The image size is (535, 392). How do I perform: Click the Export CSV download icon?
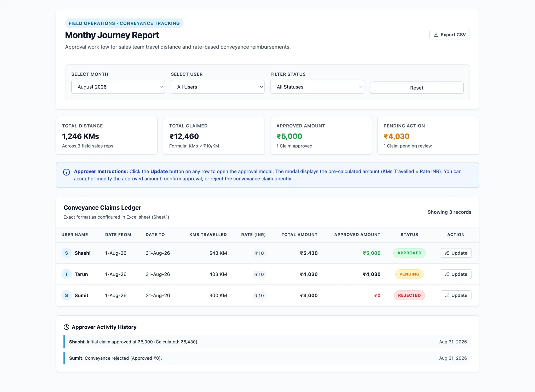tap(436, 34)
